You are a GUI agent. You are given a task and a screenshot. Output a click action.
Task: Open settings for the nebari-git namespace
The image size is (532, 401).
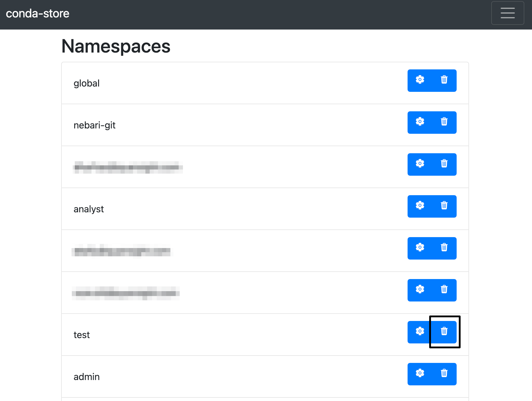click(x=420, y=122)
